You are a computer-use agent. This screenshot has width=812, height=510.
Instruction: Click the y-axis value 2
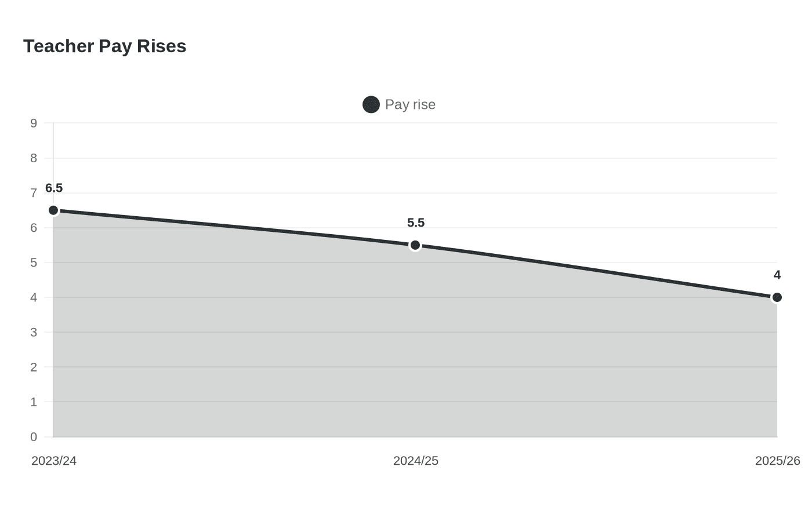point(34,367)
